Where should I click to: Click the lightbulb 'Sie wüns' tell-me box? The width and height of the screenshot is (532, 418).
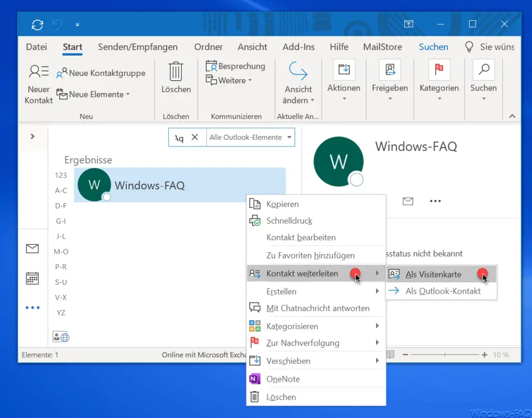[489, 47]
